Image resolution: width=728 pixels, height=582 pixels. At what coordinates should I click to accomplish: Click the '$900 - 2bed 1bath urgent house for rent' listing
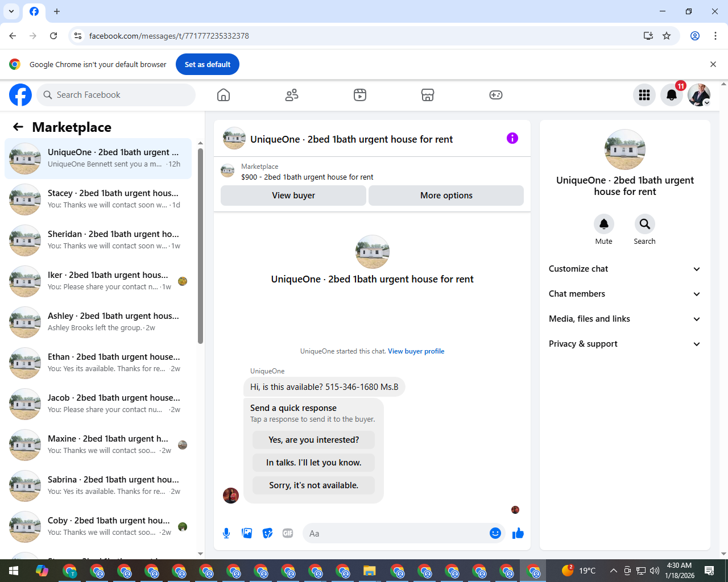click(x=307, y=177)
